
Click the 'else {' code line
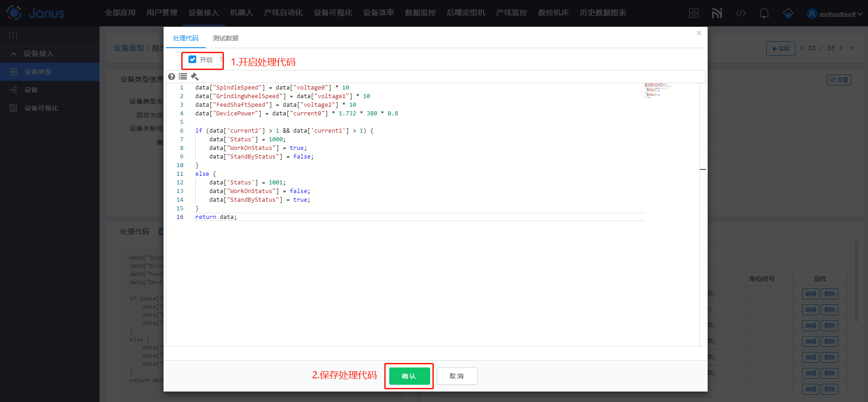click(206, 174)
